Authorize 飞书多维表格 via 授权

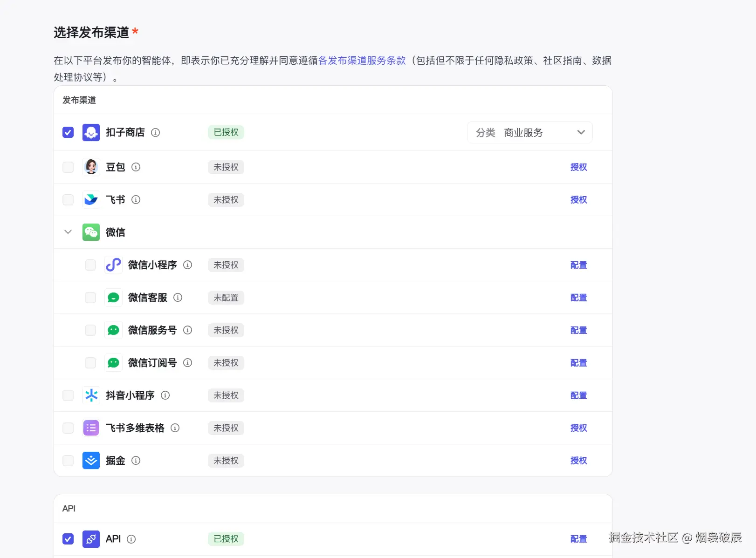pyautogui.click(x=579, y=428)
